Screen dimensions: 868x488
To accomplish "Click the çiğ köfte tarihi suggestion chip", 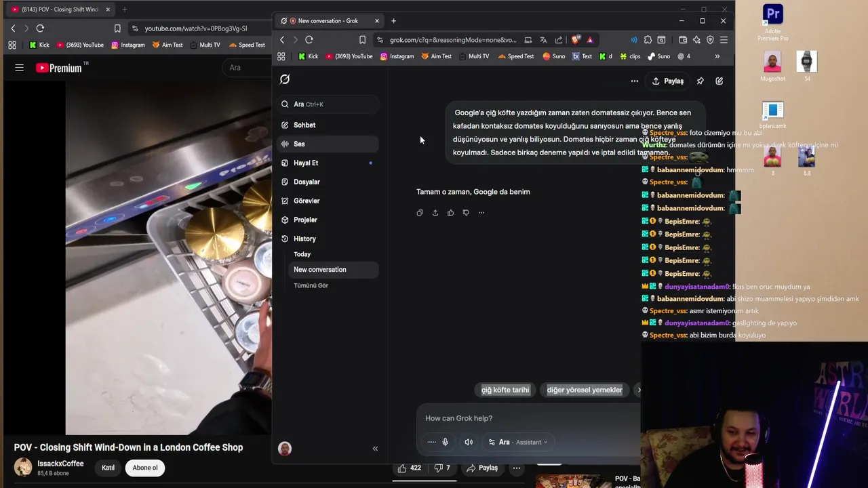I will coord(505,390).
